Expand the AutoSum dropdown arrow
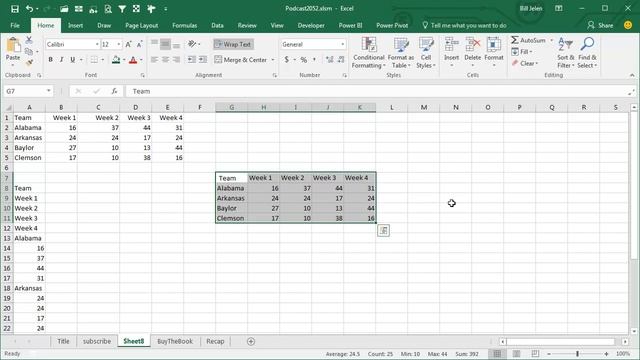The width and height of the screenshot is (640, 360). pos(551,40)
